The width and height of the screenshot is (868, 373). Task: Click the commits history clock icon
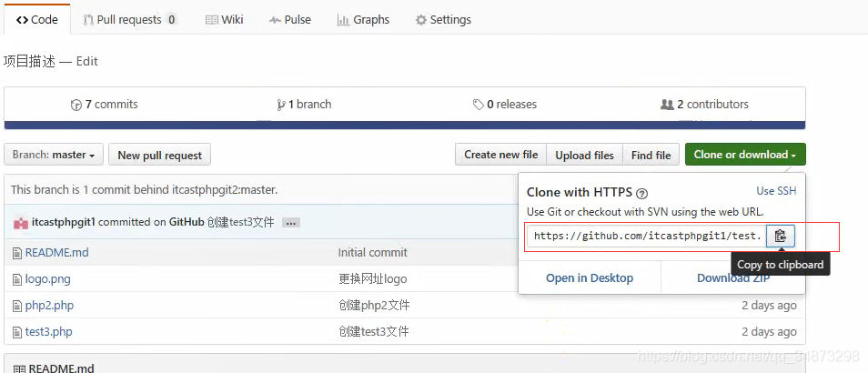76,105
